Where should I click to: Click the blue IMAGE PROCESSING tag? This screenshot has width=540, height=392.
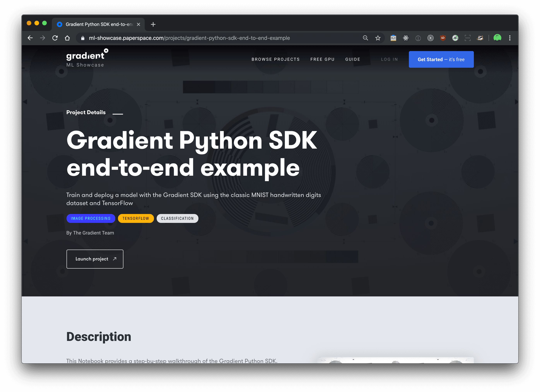pos(91,218)
